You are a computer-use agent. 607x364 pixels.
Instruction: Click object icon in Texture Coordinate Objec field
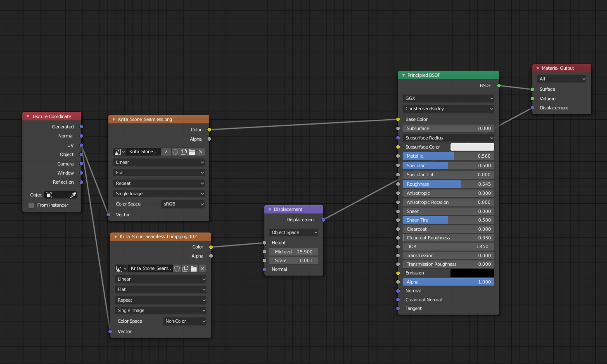point(49,195)
